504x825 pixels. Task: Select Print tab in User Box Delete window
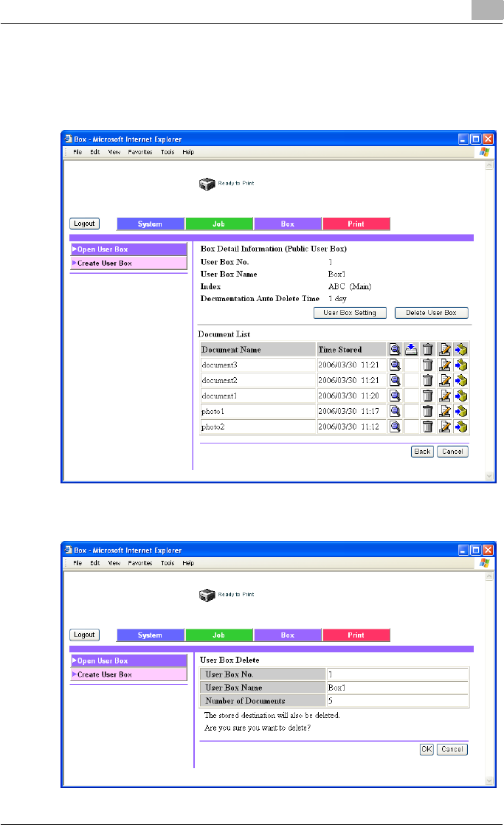click(356, 635)
